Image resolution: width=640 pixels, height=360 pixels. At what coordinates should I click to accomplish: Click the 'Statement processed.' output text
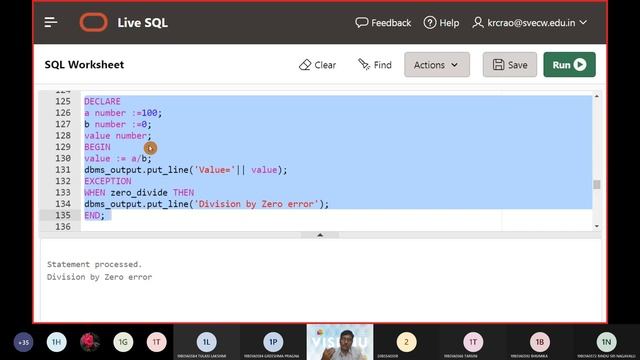pyautogui.click(x=94, y=264)
